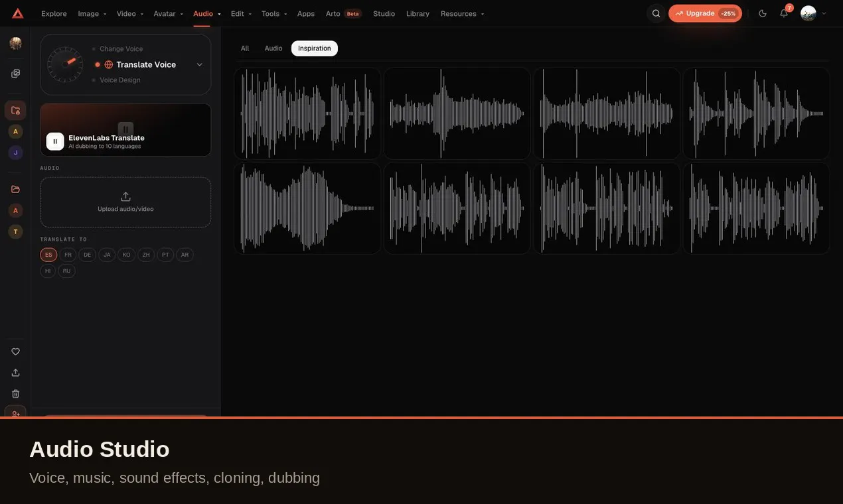Open the Video dropdown menu

click(130, 13)
